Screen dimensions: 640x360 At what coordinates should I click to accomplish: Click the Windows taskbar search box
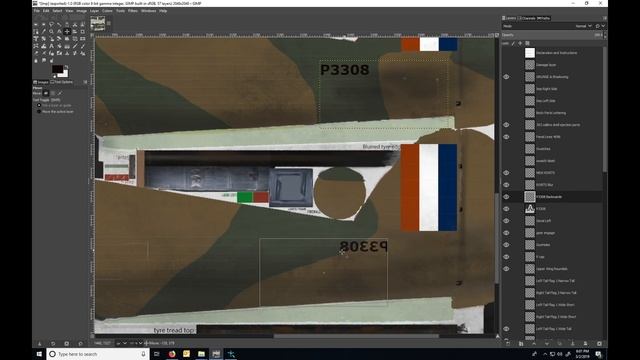[98, 354]
